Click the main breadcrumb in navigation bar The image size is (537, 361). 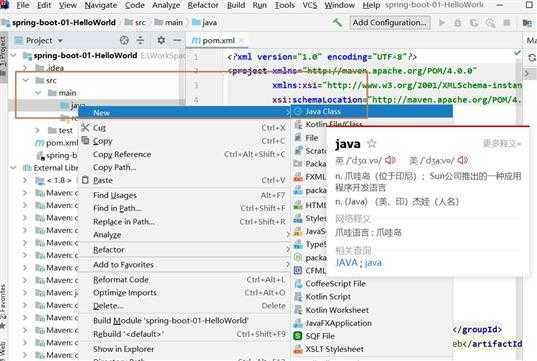(168, 23)
